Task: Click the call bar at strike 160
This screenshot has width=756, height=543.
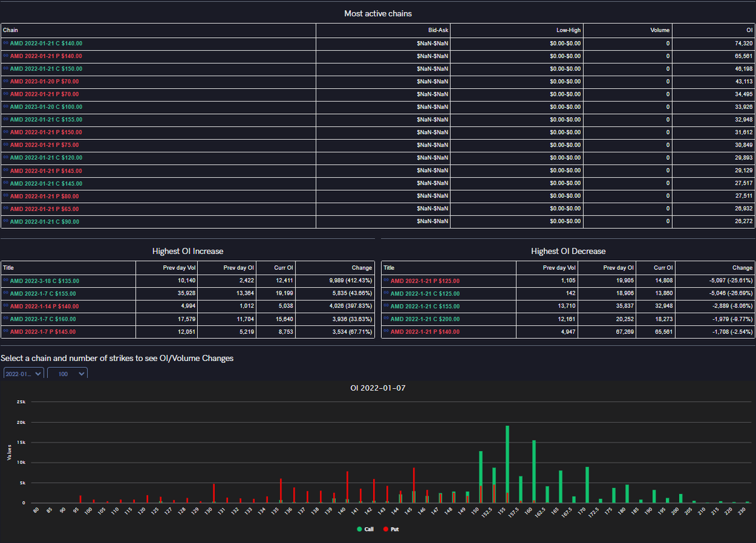Action: click(x=534, y=471)
